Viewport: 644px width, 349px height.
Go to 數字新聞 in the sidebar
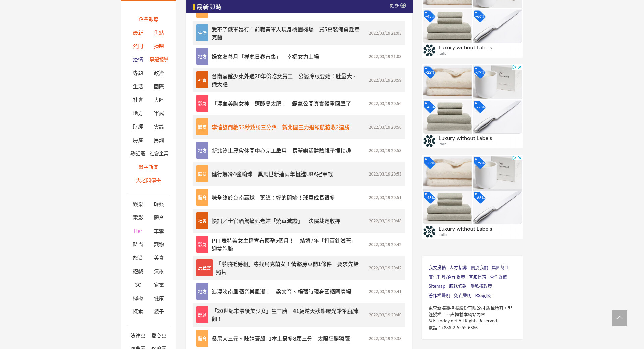pos(148,167)
